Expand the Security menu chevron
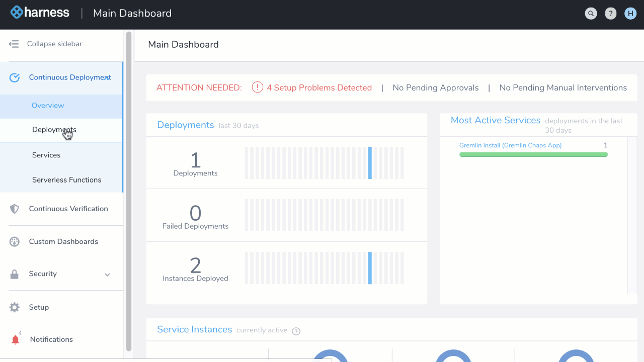Viewport: 644px width, 362px height. [107, 275]
